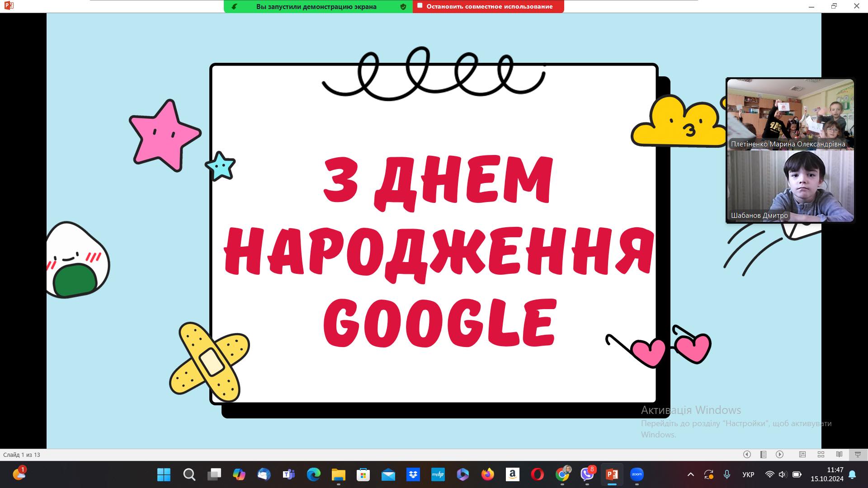Click the PowerPoint logo in the title bar

point(9,6)
